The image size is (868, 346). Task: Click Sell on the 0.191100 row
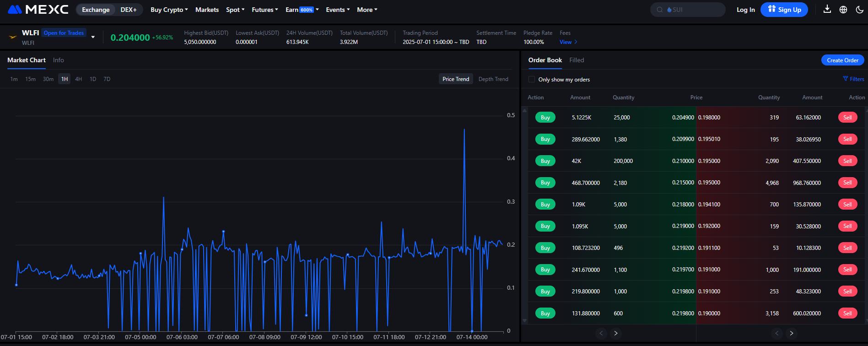847,248
